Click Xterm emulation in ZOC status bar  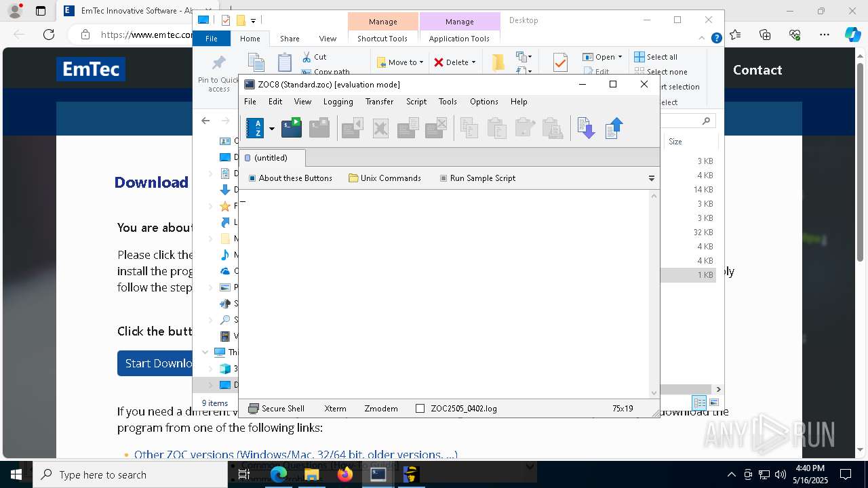pyautogui.click(x=335, y=409)
